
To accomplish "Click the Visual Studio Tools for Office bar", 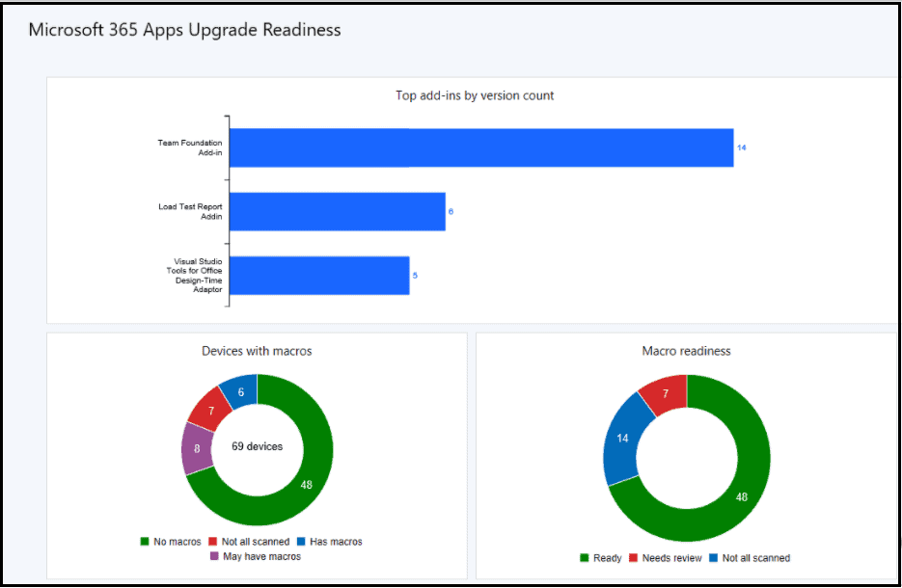I will coord(319,276).
